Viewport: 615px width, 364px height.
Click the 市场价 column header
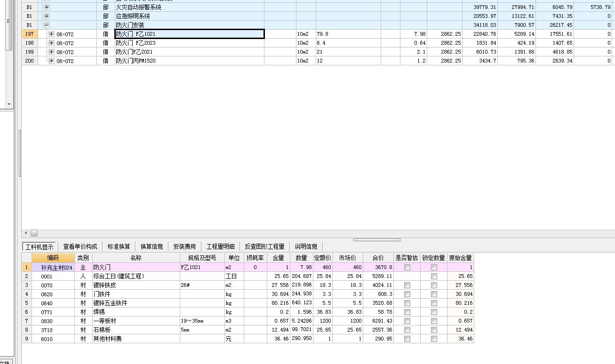(x=348, y=258)
